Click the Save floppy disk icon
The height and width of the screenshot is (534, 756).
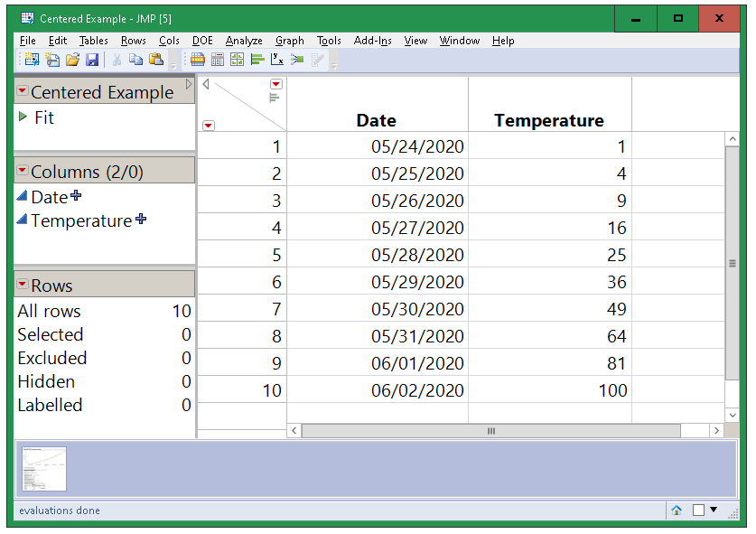(x=92, y=60)
